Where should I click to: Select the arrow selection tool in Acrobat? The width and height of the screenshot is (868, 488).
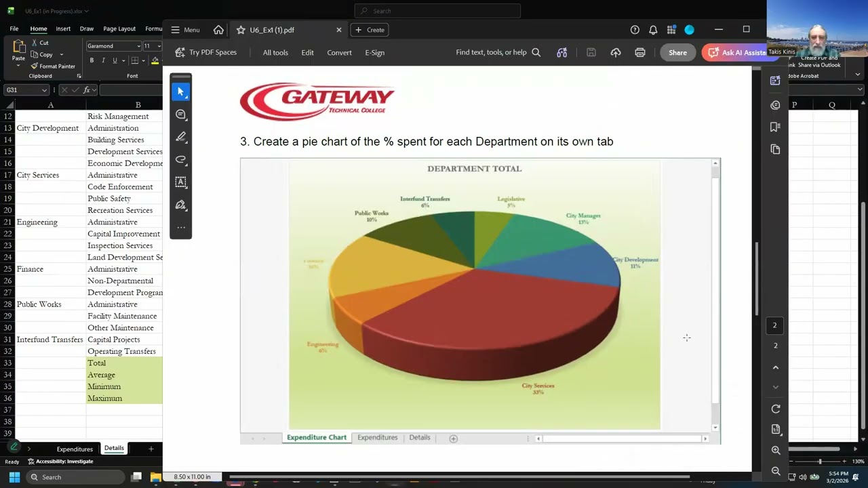click(x=180, y=91)
